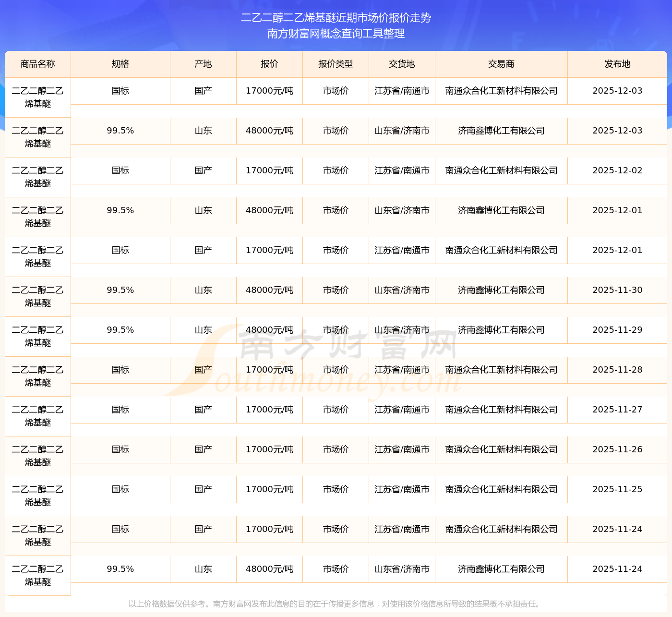Click the title 二乙二醇二乙烯基醚近期市场价报价走势
Viewport: 672px width, 617px height.
tap(336, 18)
